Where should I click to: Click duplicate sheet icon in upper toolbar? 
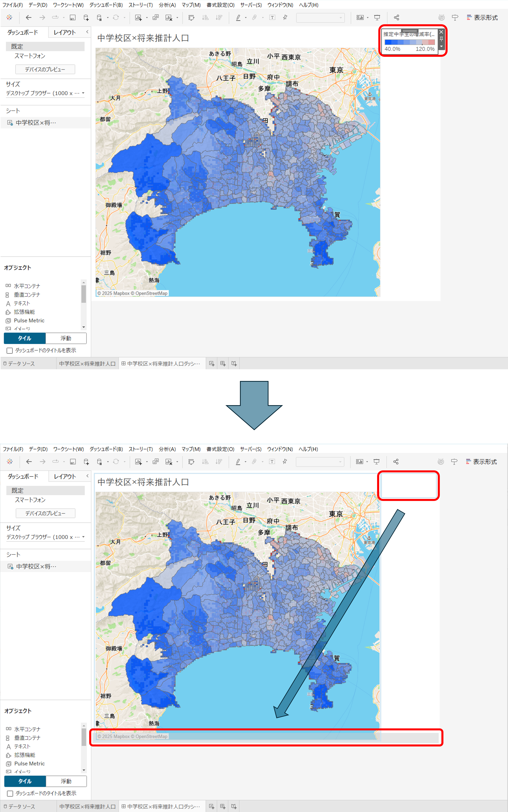click(x=156, y=17)
